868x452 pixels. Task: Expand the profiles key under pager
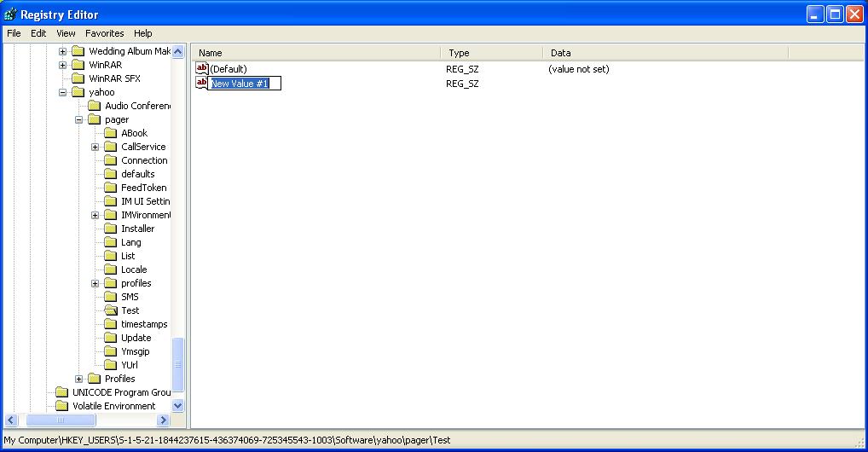click(95, 283)
